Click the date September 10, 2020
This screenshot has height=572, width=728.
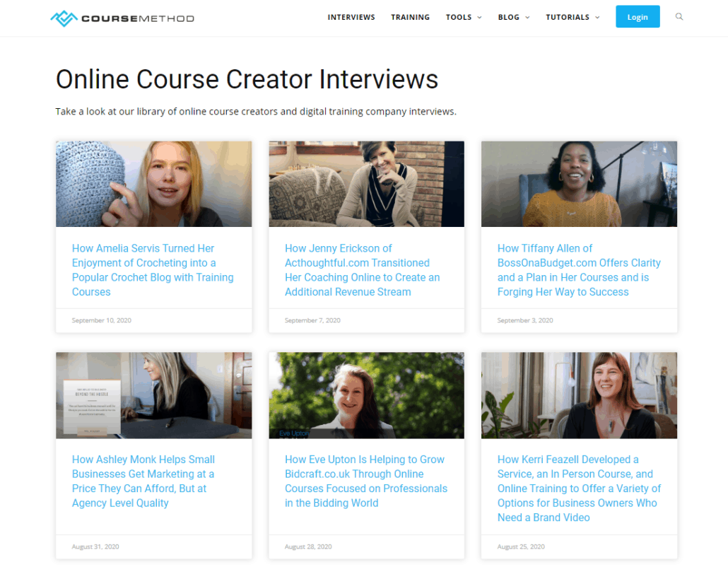coord(101,320)
